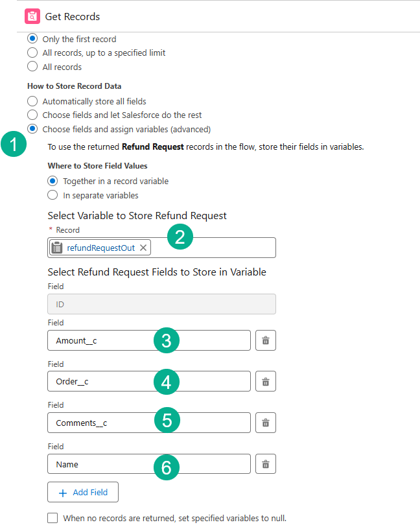Delete the Order__c field row
The width and height of the screenshot is (420, 527).
pos(265,381)
